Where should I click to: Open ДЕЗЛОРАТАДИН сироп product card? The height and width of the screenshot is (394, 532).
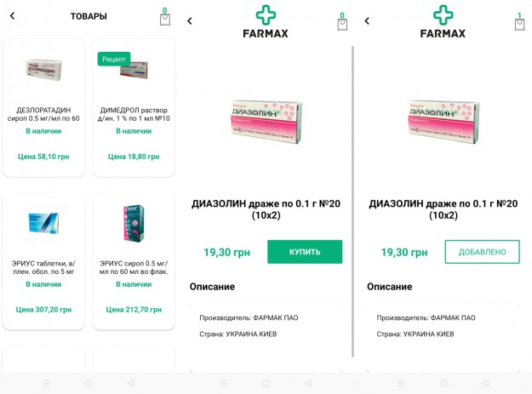tap(43, 108)
